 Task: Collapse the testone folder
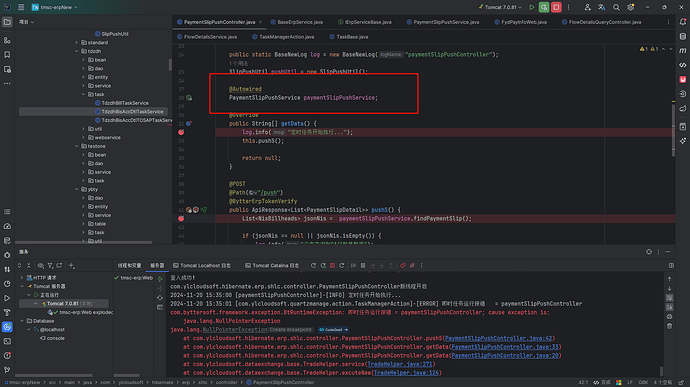click(77, 146)
